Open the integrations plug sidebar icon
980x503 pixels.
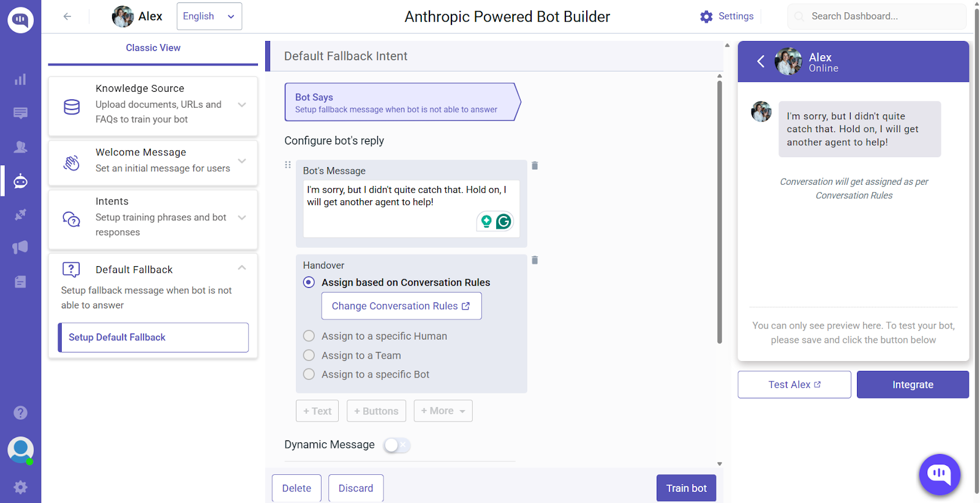(20, 214)
